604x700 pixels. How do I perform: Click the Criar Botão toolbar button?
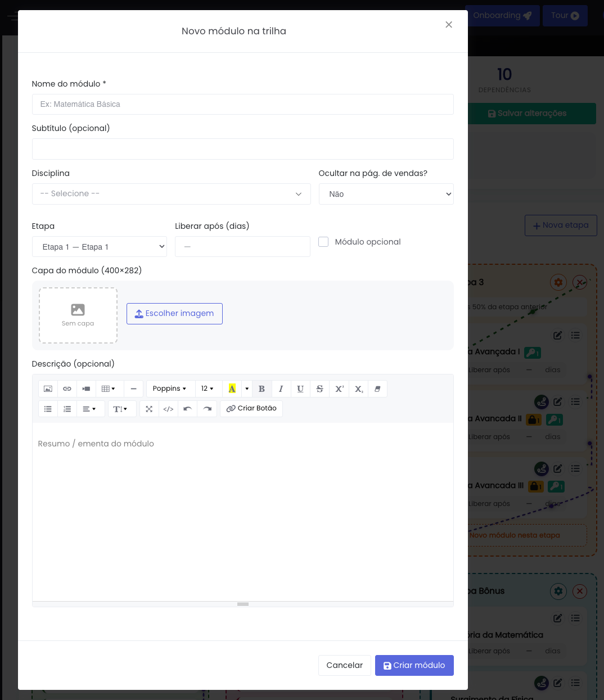(x=251, y=409)
